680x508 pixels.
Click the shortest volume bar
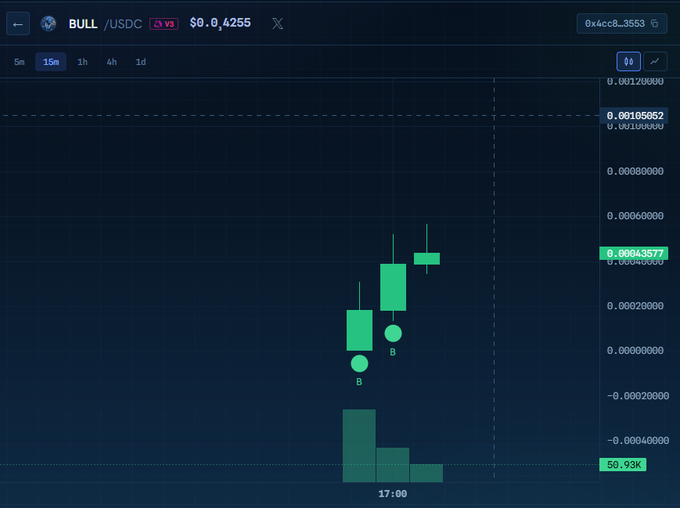point(427,473)
